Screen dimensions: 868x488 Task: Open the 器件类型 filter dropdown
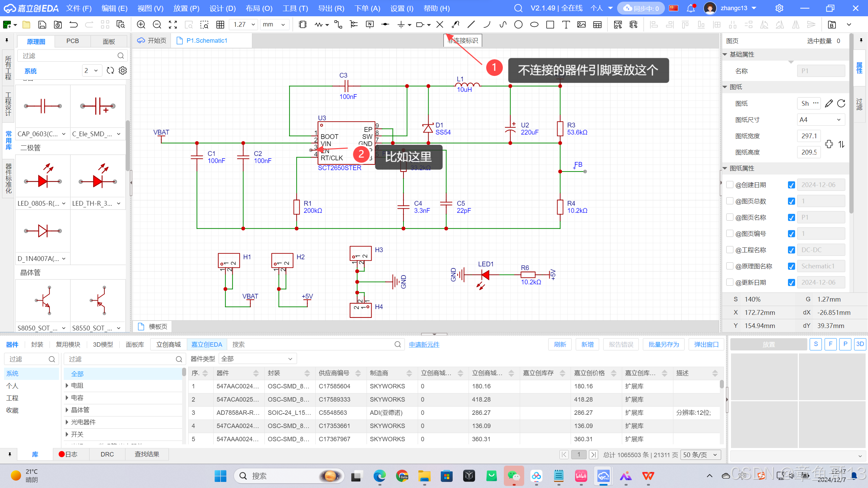(257, 358)
